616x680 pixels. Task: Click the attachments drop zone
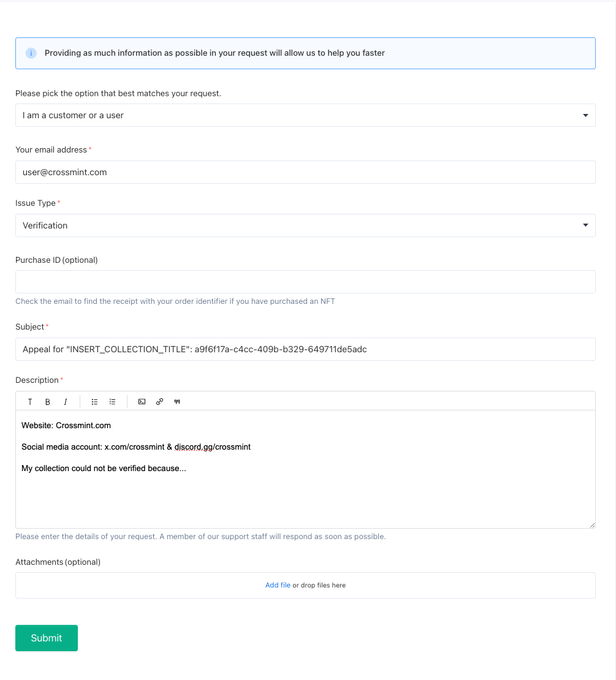[x=429, y=585]
